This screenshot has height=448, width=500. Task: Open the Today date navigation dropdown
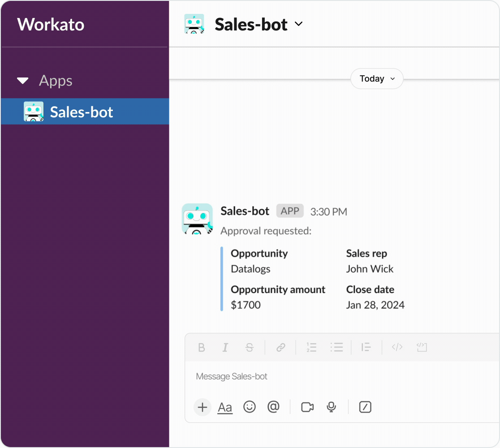click(x=376, y=78)
